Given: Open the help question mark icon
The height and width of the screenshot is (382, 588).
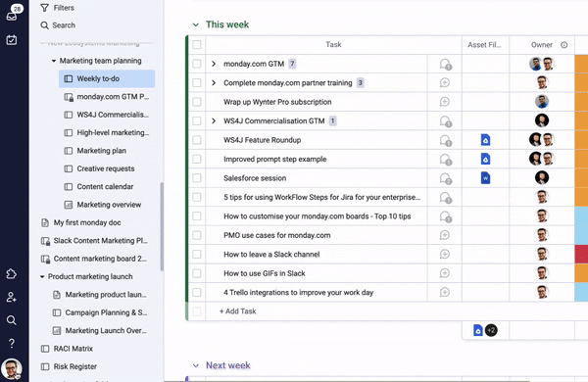Looking at the screenshot, I should point(12,343).
